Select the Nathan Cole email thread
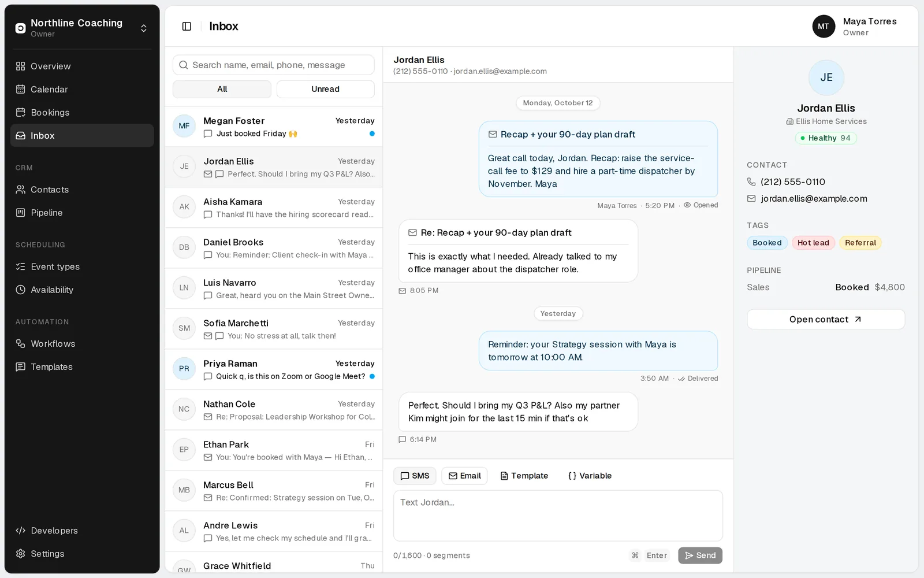Viewport: 924px width, 578px height. coord(274,410)
